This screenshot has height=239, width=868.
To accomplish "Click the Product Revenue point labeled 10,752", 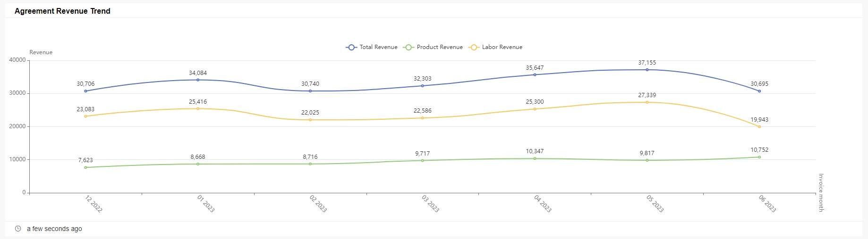I will tap(759, 157).
